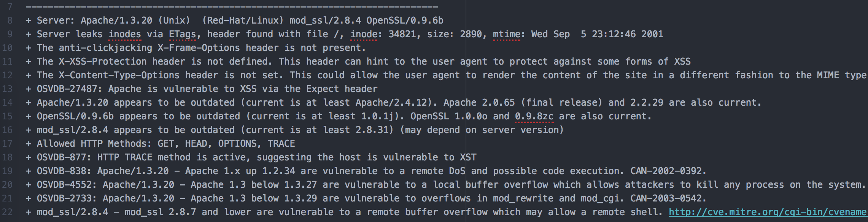Open the cve.mitre.org hyperlink

767,212
